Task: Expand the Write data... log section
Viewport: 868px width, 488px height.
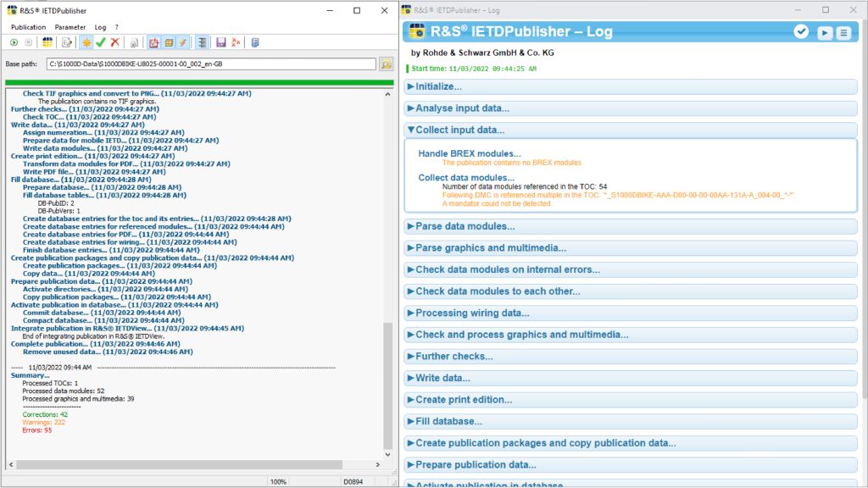Action: (x=631, y=378)
